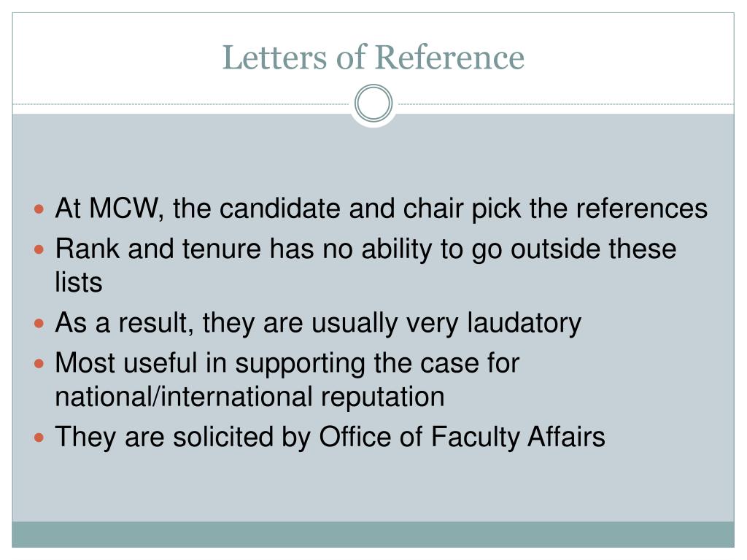
Task: Click the dashed divider line right of circle
Action: point(564,104)
